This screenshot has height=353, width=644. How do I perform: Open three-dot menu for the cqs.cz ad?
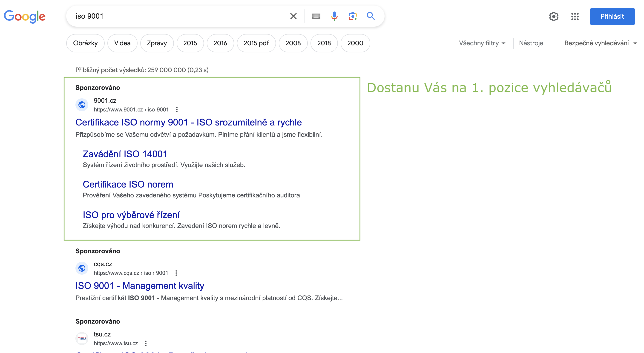(176, 273)
